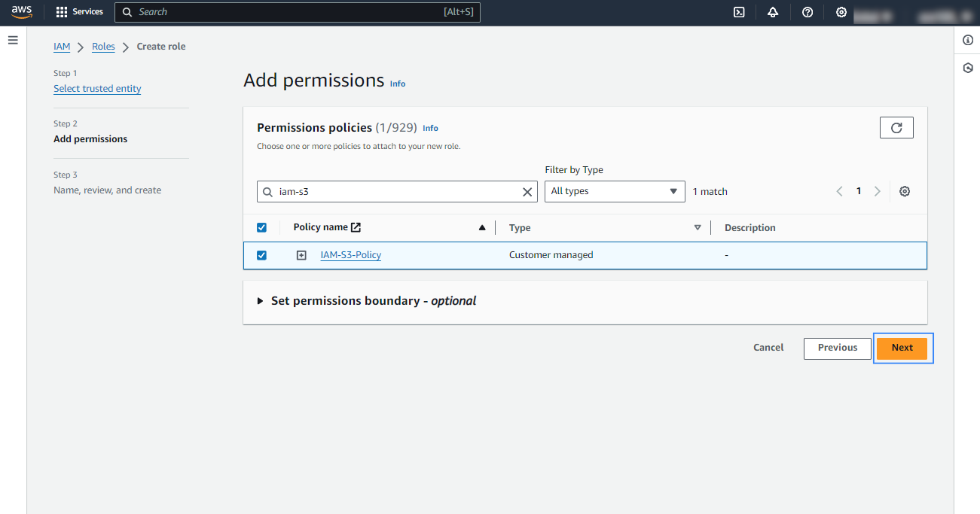This screenshot has width=980, height=514.
Task: Open the notifications bell
Action: pyautogui.click(x=773, y=12)
